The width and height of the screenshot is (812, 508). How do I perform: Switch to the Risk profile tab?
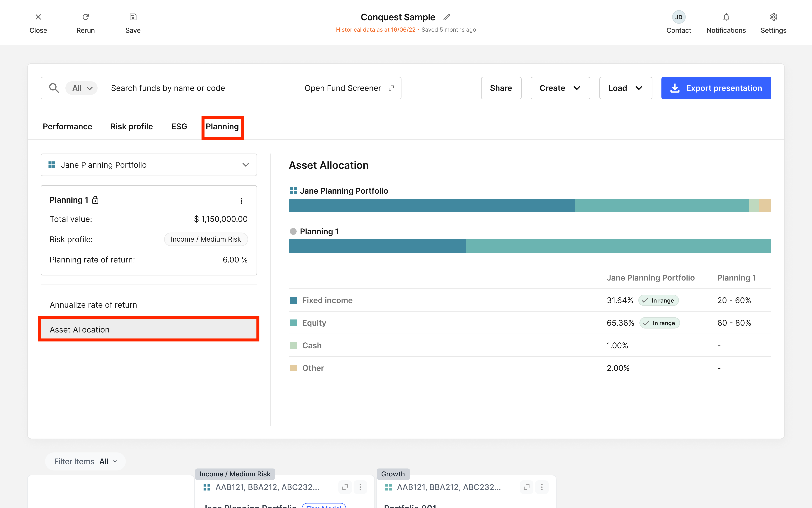pos(132,126)
